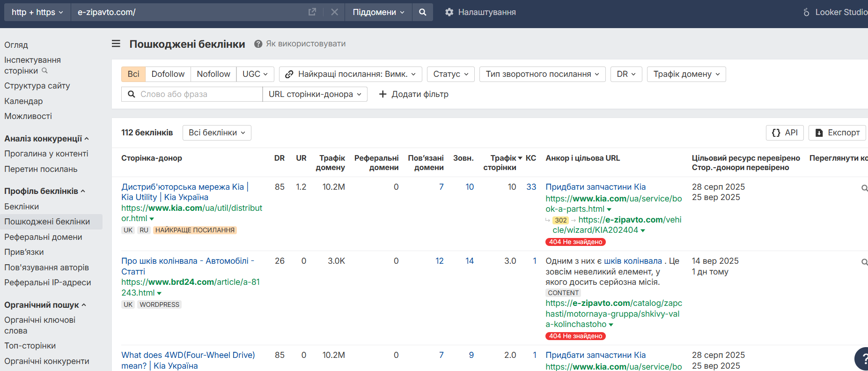This screenshot has width=868, height=371.
Task: Open the http + https protocol dropdown
Action: (x=37, y=12)
